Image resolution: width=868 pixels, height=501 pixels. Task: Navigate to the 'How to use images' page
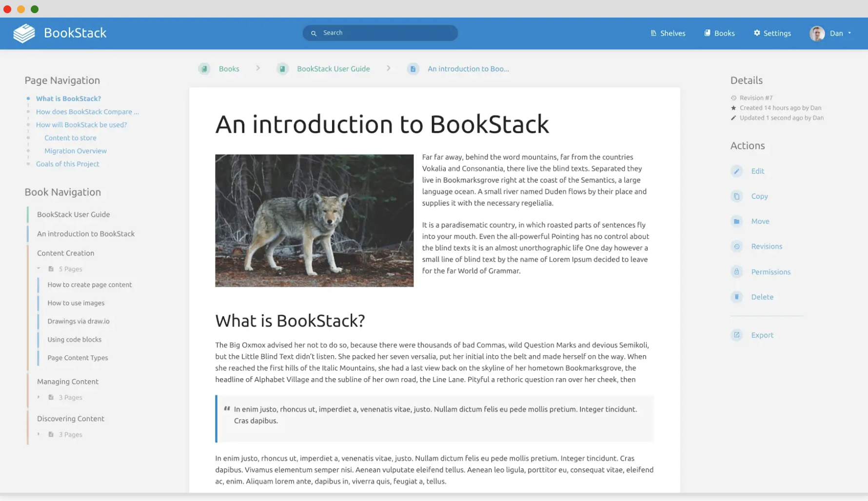coord(76,303)
